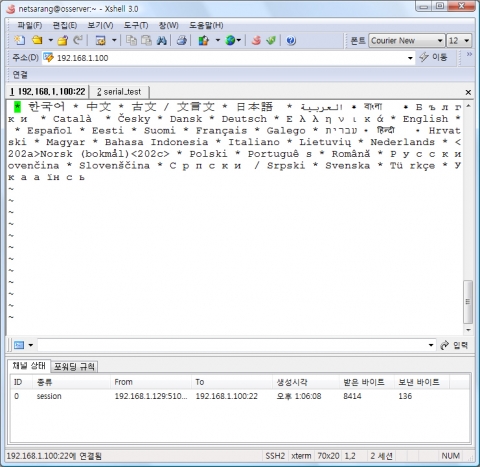
Task: Open the 편집(E) menu
Action: (65, 25)
